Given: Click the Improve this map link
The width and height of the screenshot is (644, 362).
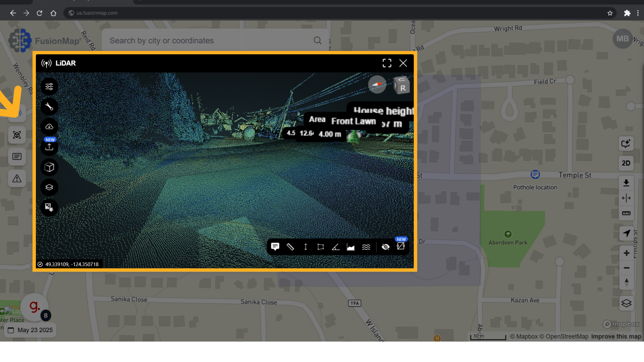Looking at the screenshot, I should pos(616,337).
